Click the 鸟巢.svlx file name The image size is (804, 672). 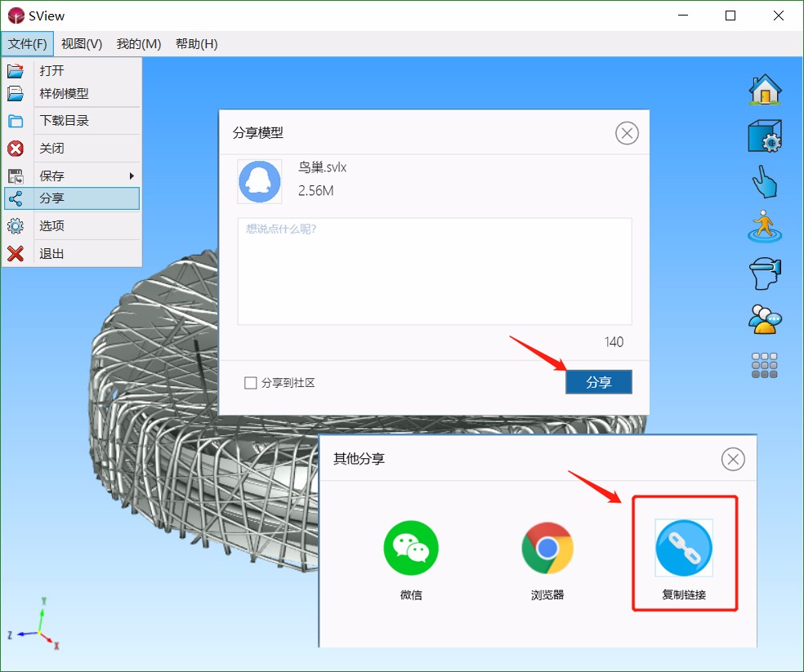pyautogui.click(x=323, y=167)
